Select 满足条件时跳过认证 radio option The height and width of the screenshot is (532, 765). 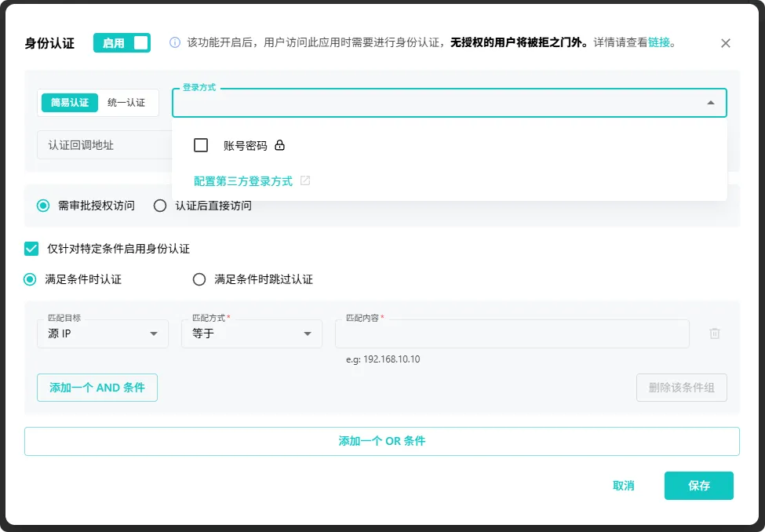pyautogui.click(x=199, y=279)
